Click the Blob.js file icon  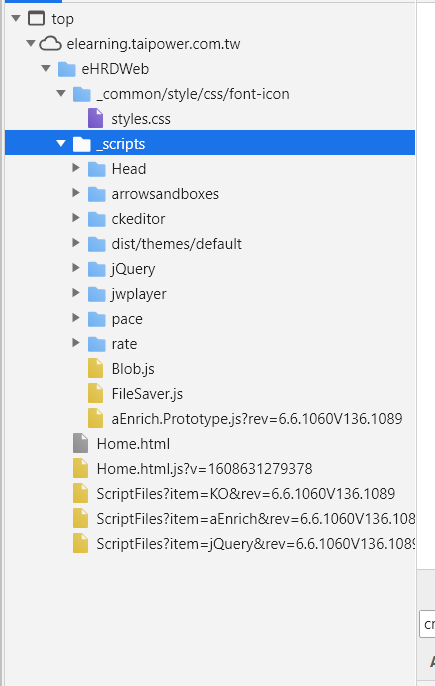[x=95, y=368]
